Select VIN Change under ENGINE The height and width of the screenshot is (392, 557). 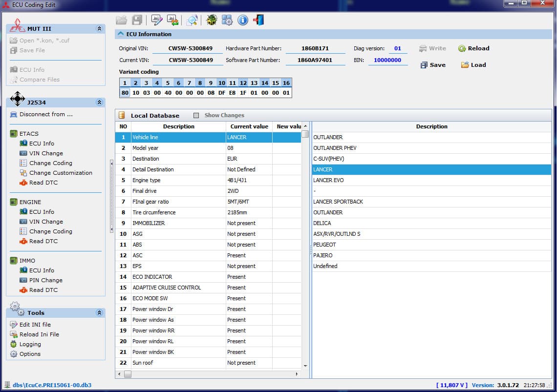point(46,222)
